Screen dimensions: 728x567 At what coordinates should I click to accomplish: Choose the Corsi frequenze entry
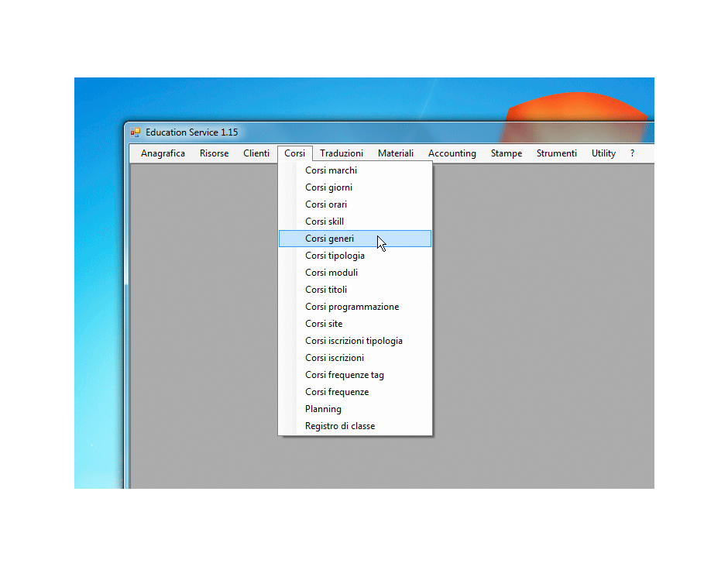[x=355, y=392]
